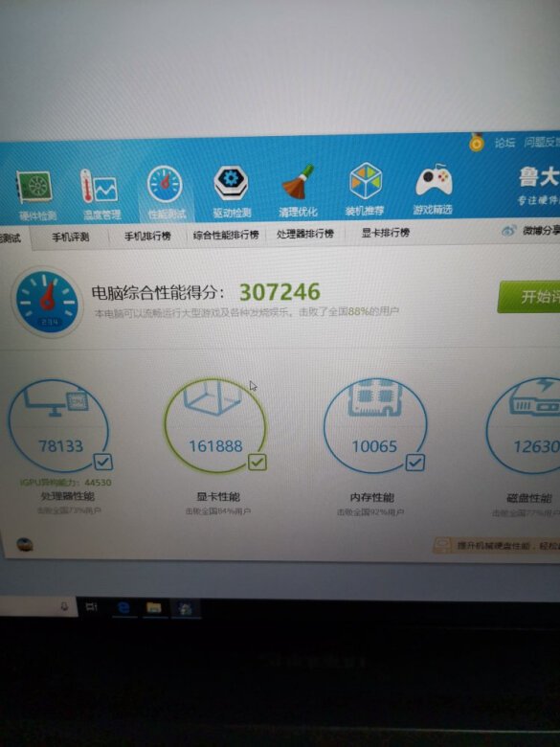Open the 问题反馈 feedback link
Viewport: 560px width, 747px height.
pyautogui.click(x=542, y=142)
